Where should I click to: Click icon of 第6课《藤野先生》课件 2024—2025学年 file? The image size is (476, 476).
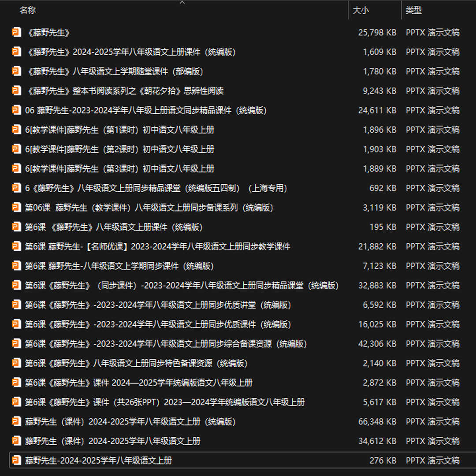[x=16, y=382]
